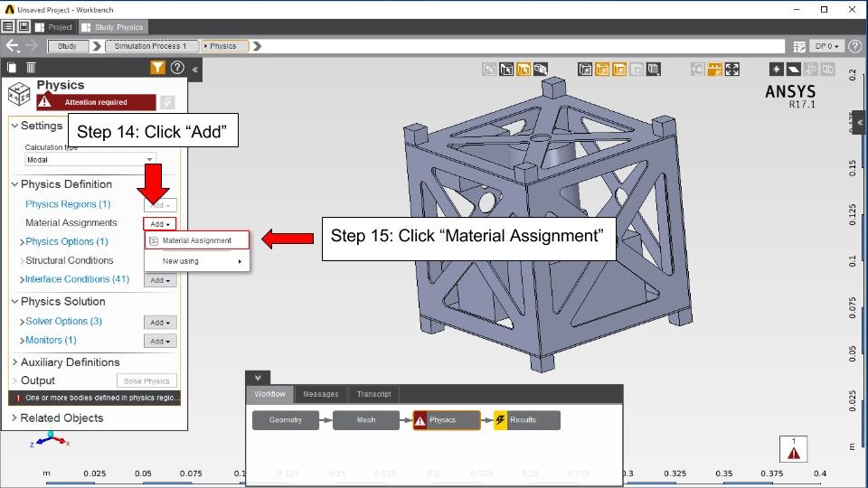Click the Results workflow step
Screen dimensions: 868x488
click(x=527, y=420)
